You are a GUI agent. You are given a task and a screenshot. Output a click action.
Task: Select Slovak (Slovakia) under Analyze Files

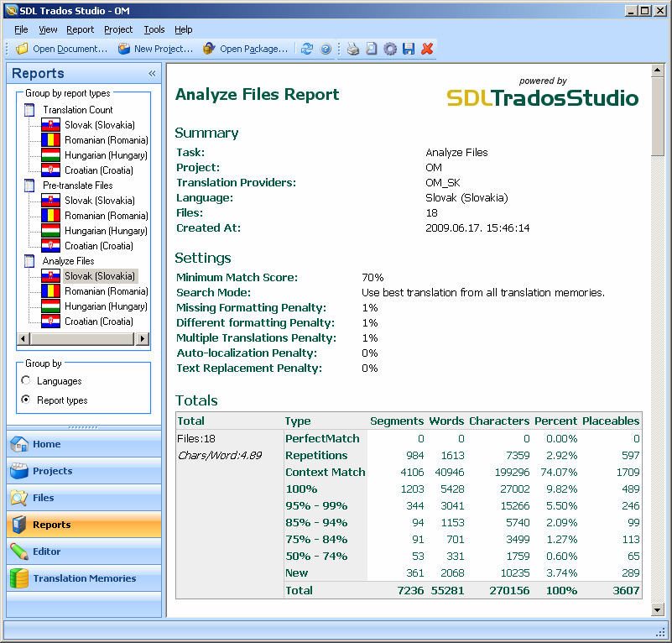pos(100,276)
